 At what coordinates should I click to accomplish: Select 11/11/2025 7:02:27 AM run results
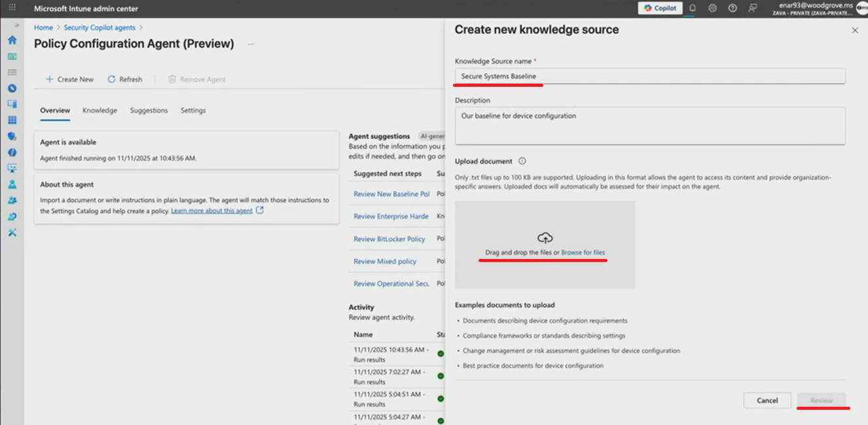click(x=388, y=377)
